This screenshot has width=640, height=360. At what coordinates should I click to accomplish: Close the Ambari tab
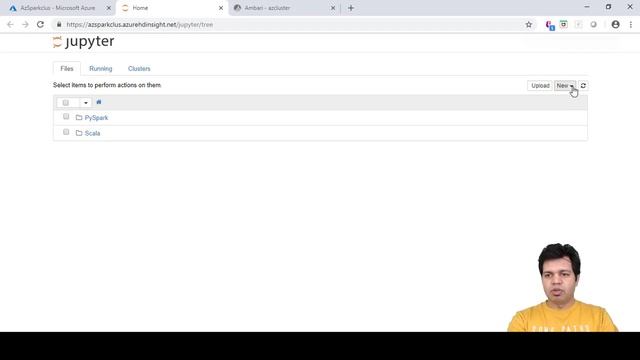(333, 8)
